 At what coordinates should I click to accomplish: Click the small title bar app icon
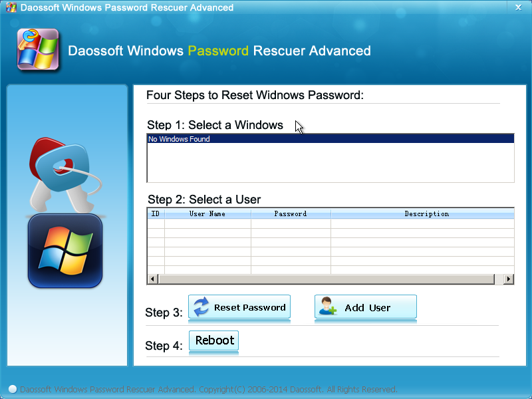(x=11, y=7)
